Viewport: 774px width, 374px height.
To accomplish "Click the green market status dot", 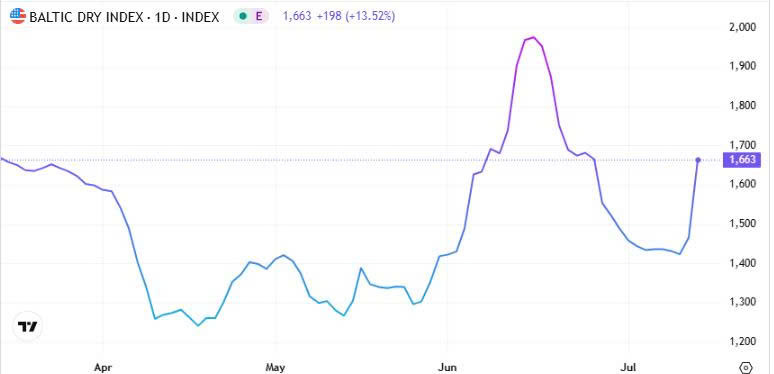I will pos(242,16).
